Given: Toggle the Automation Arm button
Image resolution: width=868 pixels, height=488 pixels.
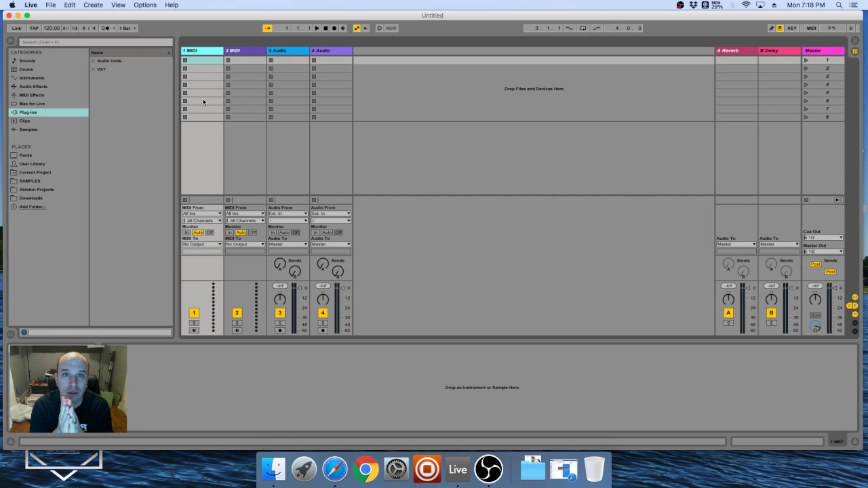Looking at the screenshot, I should pyautogui.click(x=357, y=28).
